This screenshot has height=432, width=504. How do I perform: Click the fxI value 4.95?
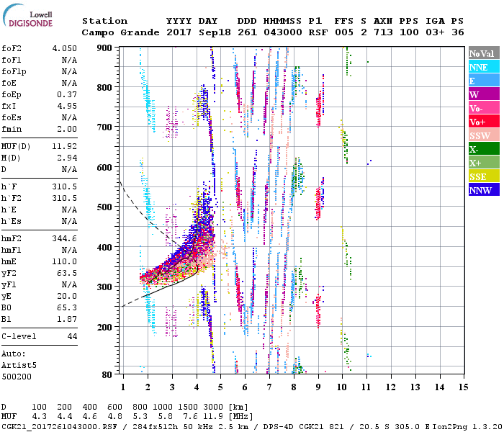point(66,106)
